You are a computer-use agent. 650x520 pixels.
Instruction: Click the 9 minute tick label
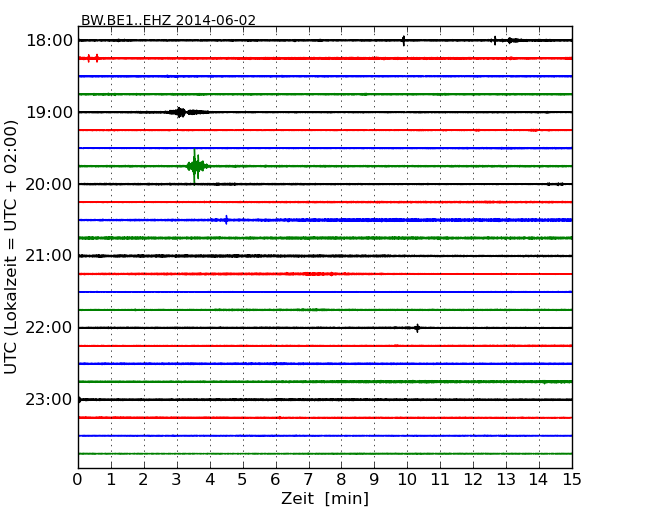(374, 479)
